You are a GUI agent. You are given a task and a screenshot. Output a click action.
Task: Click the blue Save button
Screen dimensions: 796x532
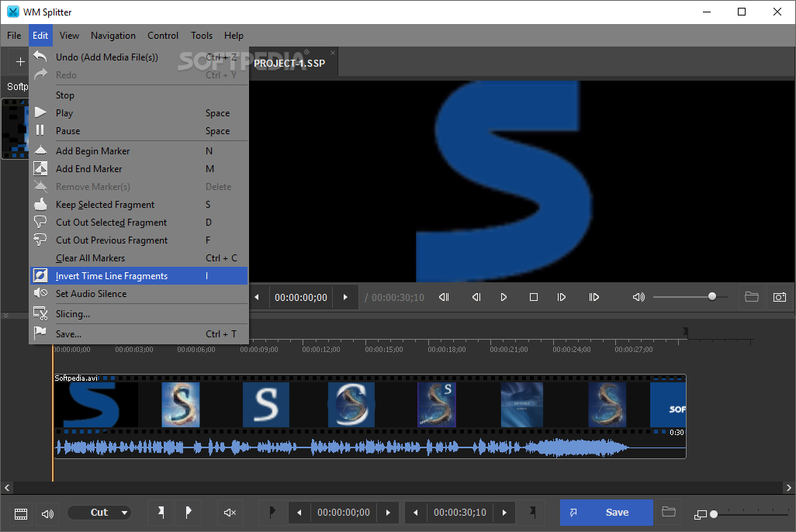(x=607, y=513)
